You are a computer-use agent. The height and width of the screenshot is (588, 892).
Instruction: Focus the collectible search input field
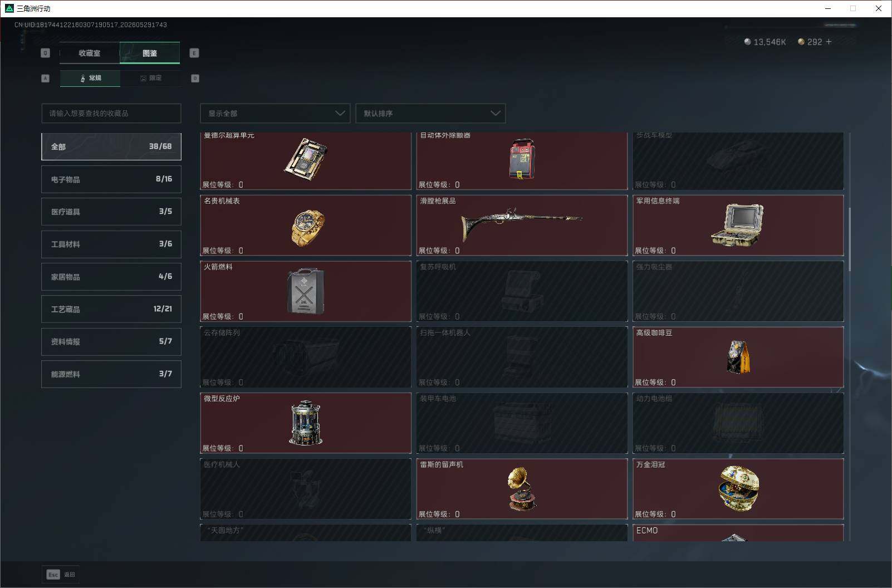(x=111, y=113)
